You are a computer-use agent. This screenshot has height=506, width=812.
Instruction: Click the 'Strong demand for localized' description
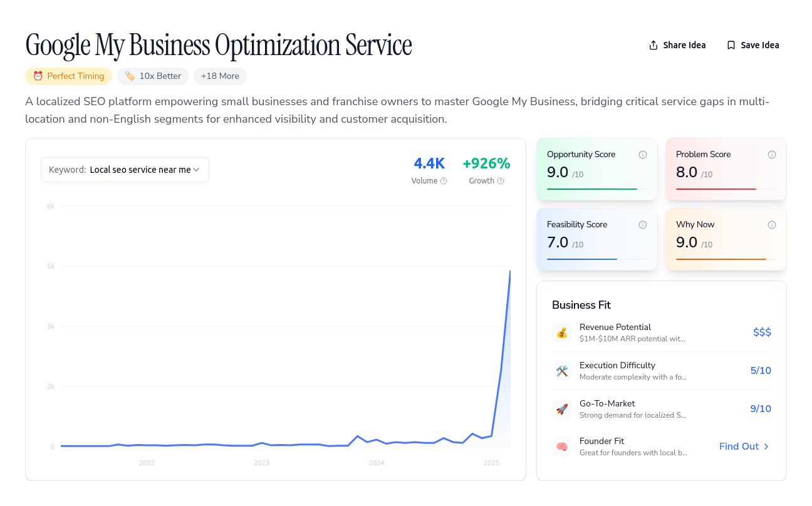tap(632, 415)
